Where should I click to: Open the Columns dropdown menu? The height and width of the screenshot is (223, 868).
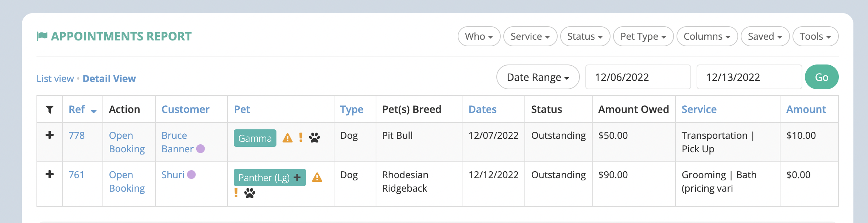[707, 36]
